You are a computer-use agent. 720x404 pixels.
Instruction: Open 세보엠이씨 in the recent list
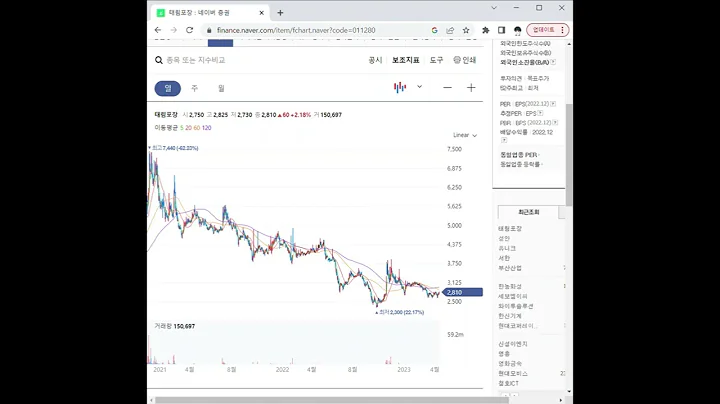tap(513, 296)
